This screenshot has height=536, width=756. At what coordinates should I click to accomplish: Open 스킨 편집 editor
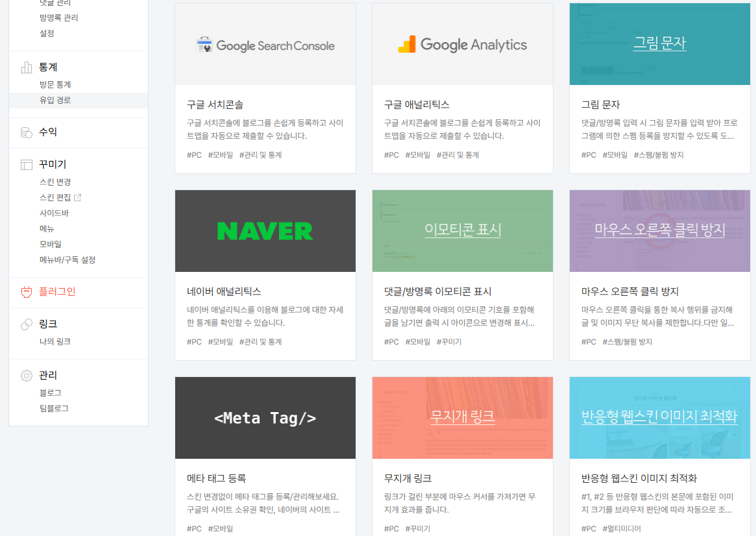(55, 198)
